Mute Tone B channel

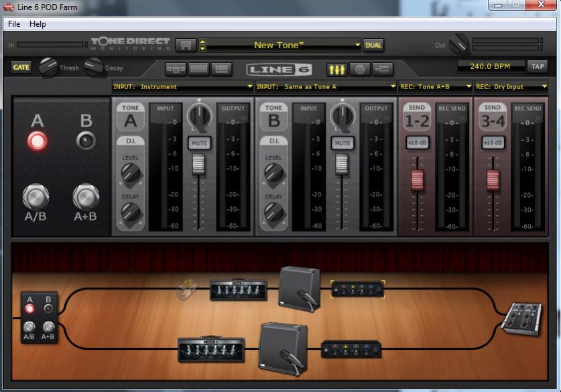tap(342, 143)
